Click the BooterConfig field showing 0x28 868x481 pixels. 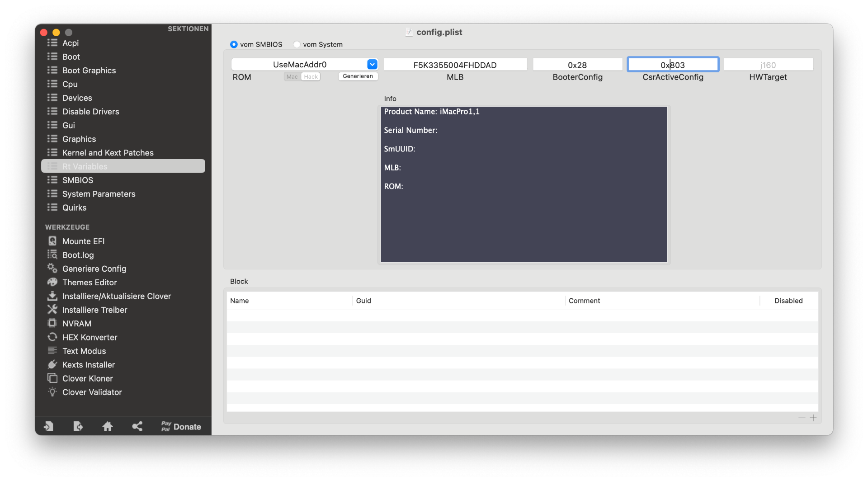(577, 65)
